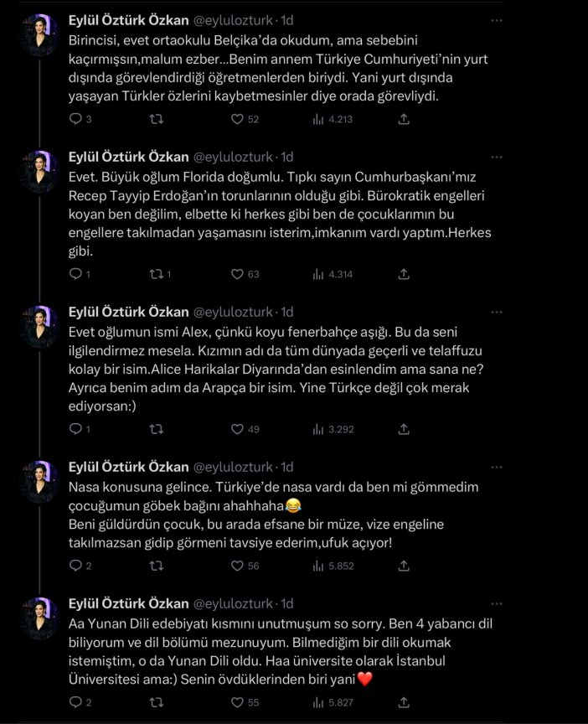Share the tweet with 3.292 views
Viewport: 588px width, 724px height.
pyautogui.click(x=403, y=429)
